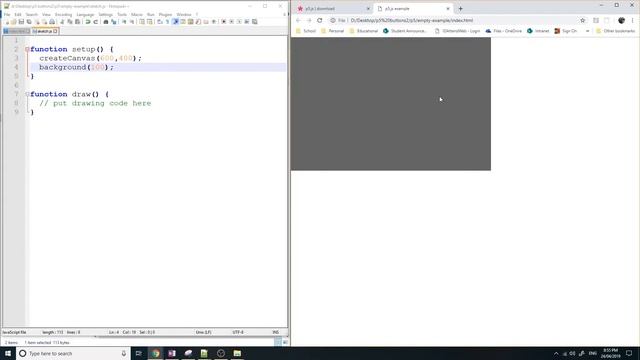Open the Sign On bookmark
The width and height of the screenshot is (640, 360).
pos(566,31)
